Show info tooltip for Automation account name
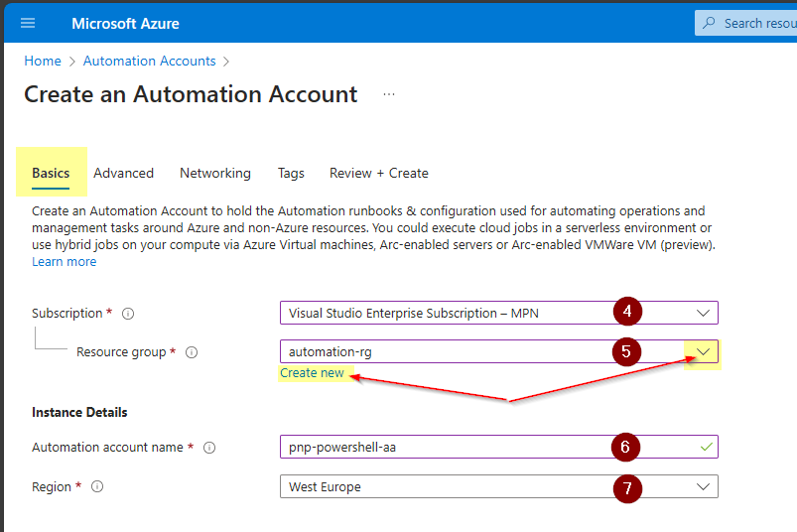The width and height of the screenshot is (797, 532). click(209, 448)
